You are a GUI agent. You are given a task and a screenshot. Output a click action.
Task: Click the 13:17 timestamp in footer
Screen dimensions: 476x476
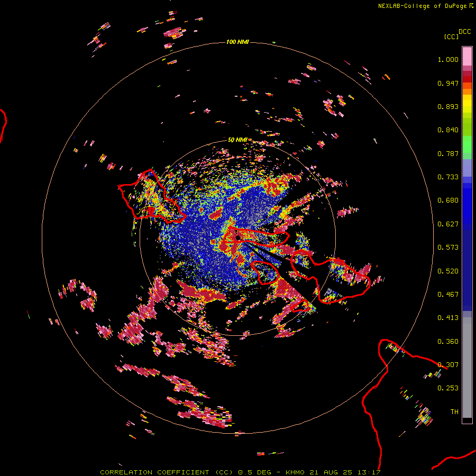pos(369,472)
